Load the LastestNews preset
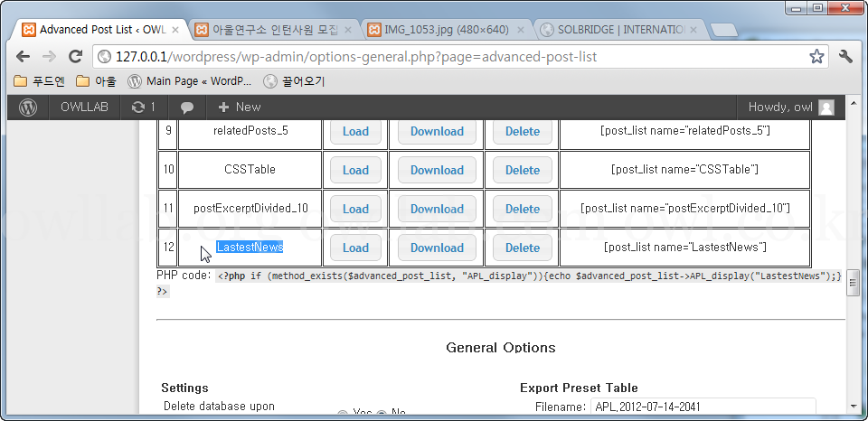Image resolution: width=868 pixels, height=421 pixels. pos(355,248)
